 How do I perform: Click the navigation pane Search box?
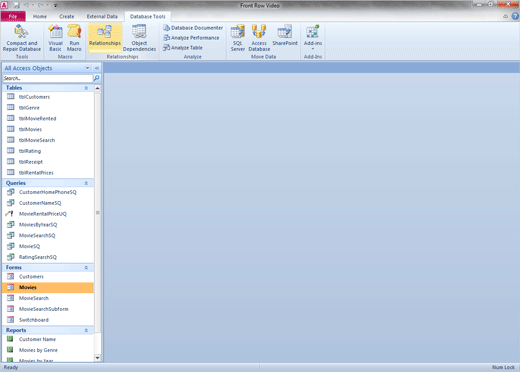pyautogui.click(x=48, y=78)
